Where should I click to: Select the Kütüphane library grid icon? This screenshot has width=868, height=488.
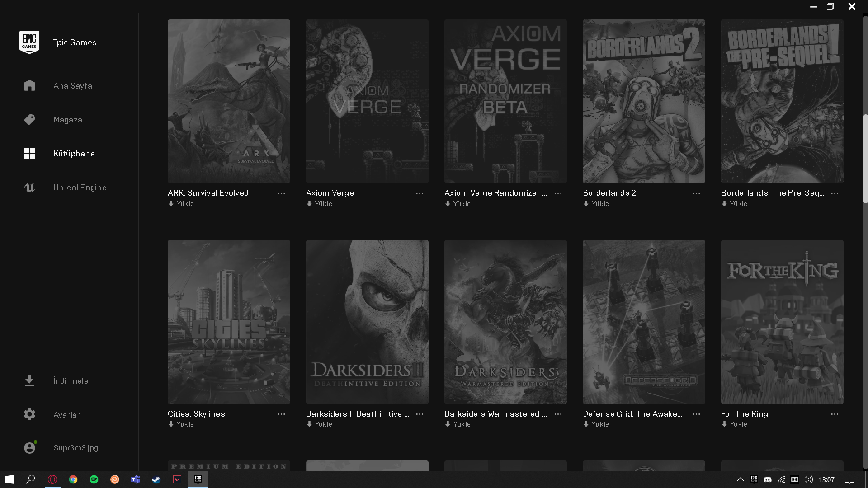pyautogui.click(x=29, y=154)
